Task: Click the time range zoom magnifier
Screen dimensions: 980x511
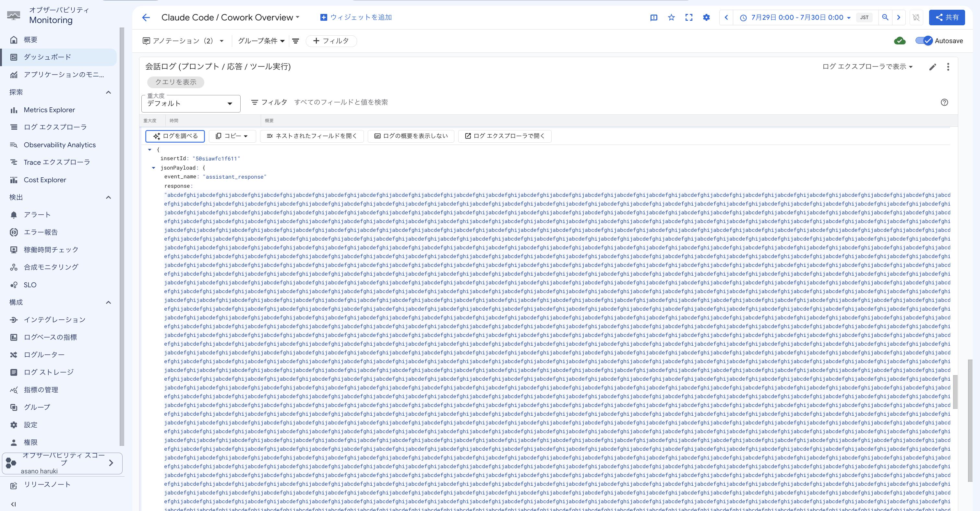Action: (x=885, y=18)
